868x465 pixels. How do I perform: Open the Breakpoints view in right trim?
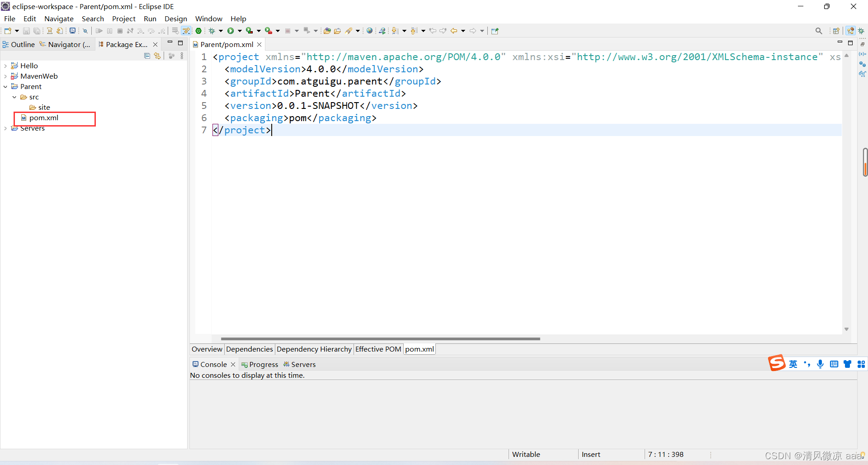pos(863,64)
